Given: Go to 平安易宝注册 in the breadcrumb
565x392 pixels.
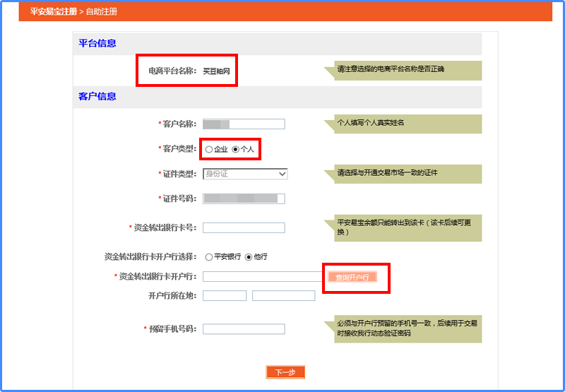Looking at the screenshot, I should click(x=54, y=12).
